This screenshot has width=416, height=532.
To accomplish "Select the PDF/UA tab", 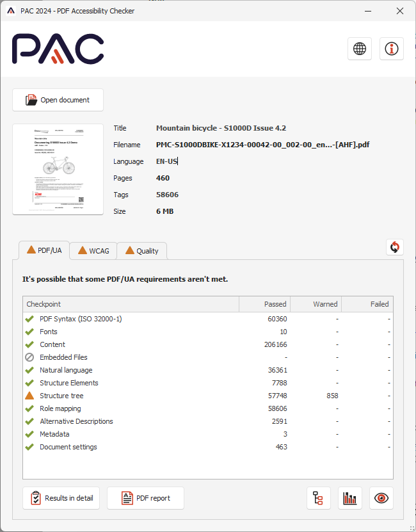I will [x=44, y=250].
